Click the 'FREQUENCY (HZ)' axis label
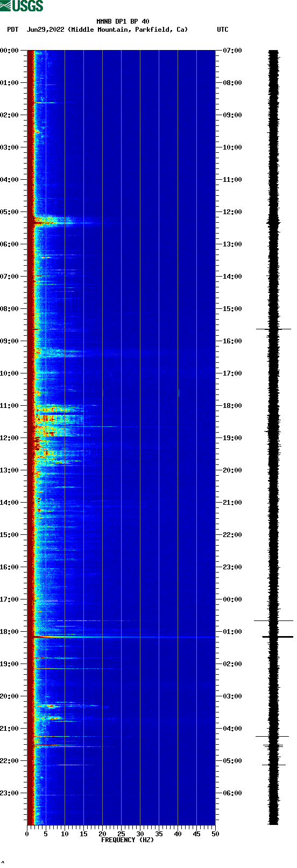297x868 pixels. tap(128, 840)
